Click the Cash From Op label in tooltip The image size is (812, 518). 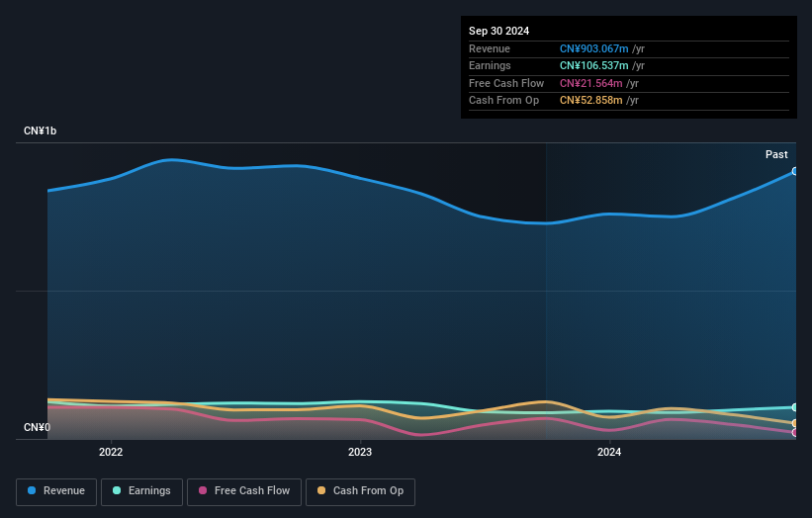(503, 101)
